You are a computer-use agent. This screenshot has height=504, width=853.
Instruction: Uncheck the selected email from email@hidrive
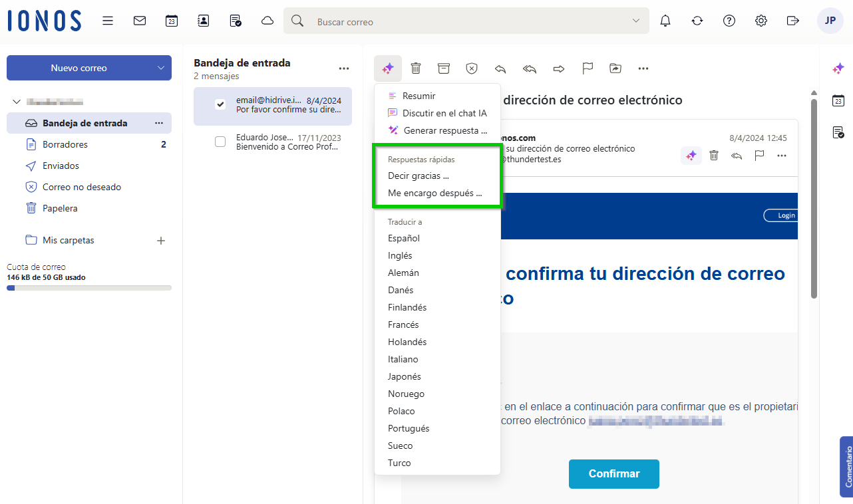point(222,104)
